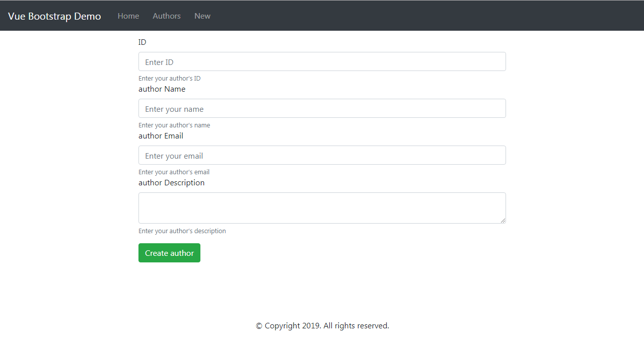This screenshot has width=644, height=347.
Task: Click the author Email label
Action: [161, 136]
